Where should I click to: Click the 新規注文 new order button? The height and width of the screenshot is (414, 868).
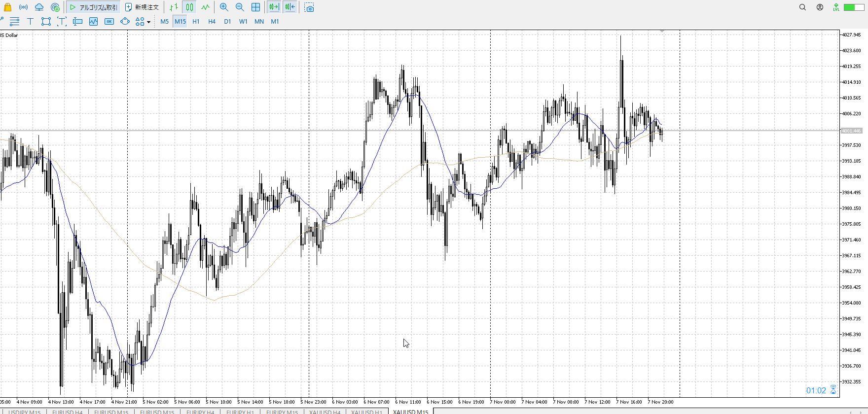[142, 7]
